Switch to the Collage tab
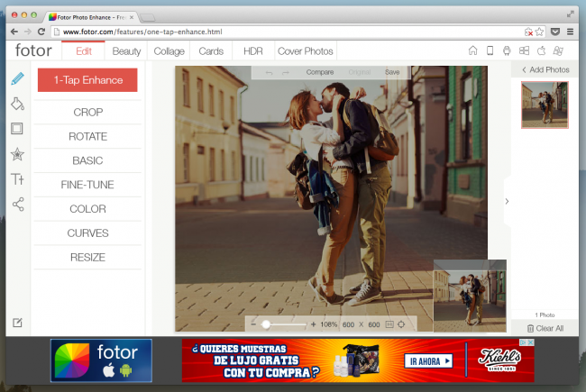 (169, 50)
